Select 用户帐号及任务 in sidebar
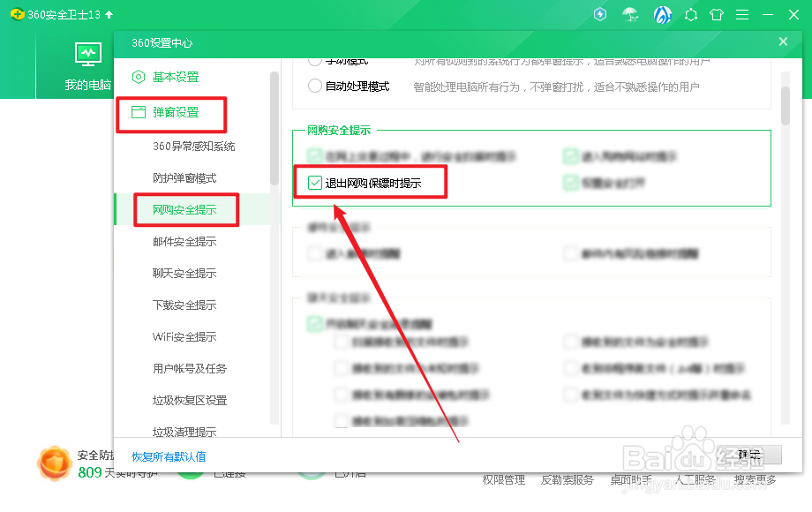Image resolution: width=812 pixels, height=512 pixels. point(190,369)
